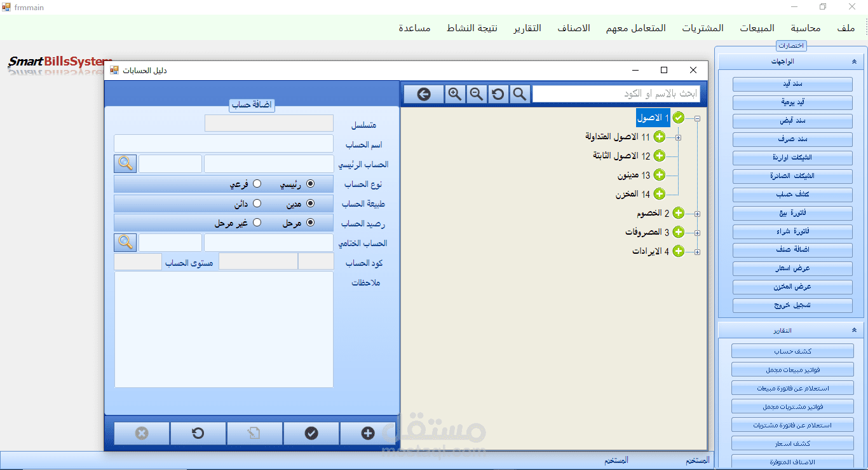Click the كشف اسعار report button
The width and height of the screenshot is (868, 470).
tap(792, 443)
